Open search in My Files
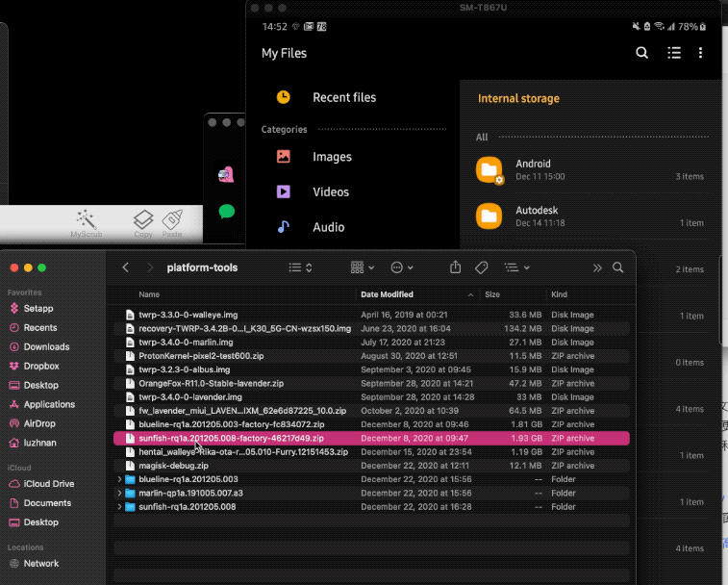This screenshot has width=728, height=585. [641, 53]
